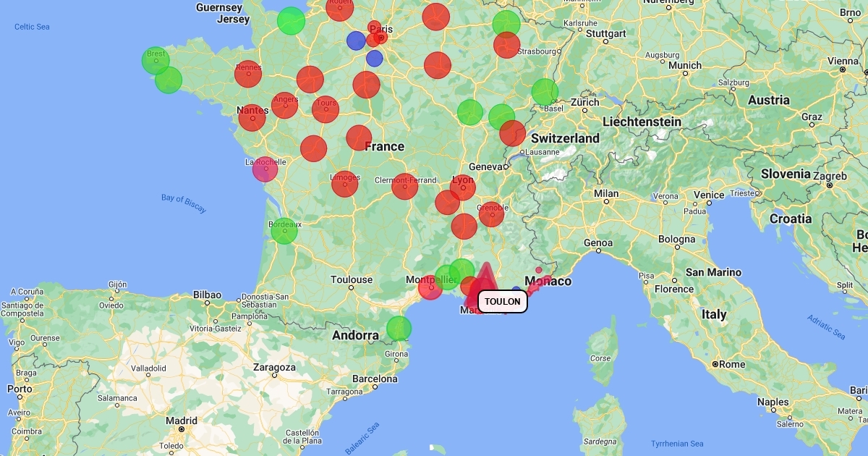Viewport: 868px width, 456px height.
Task: Click the red circle marker at Nantes
Action: [252, 117]
